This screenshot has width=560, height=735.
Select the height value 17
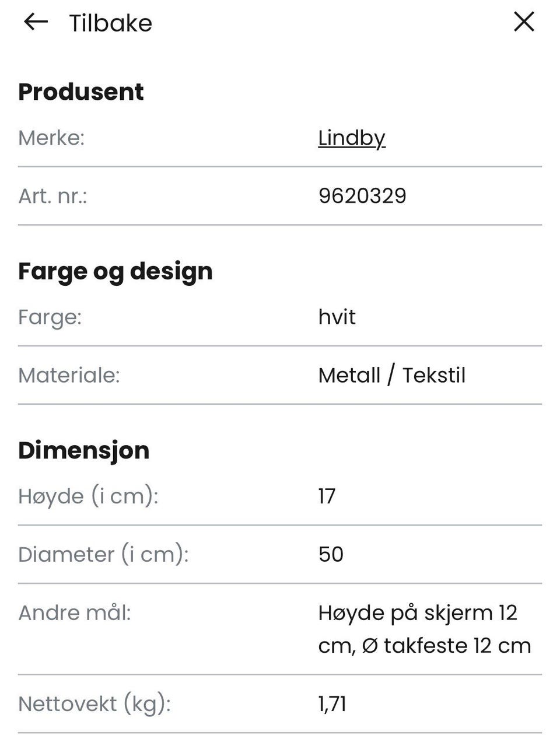(x=327, y=496)
